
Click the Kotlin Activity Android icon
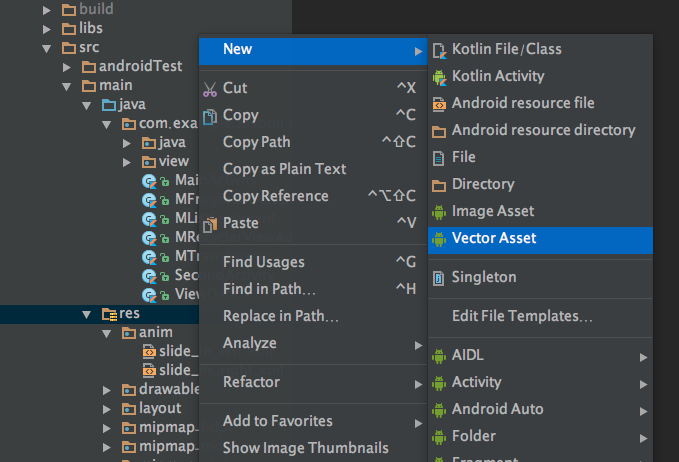[438, 76]
